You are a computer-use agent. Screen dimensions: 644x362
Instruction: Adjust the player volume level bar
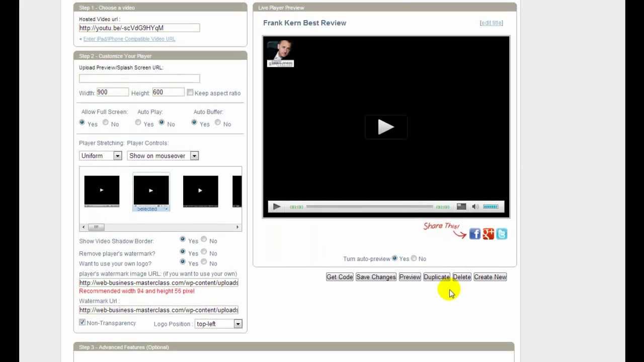coord(491,207)
